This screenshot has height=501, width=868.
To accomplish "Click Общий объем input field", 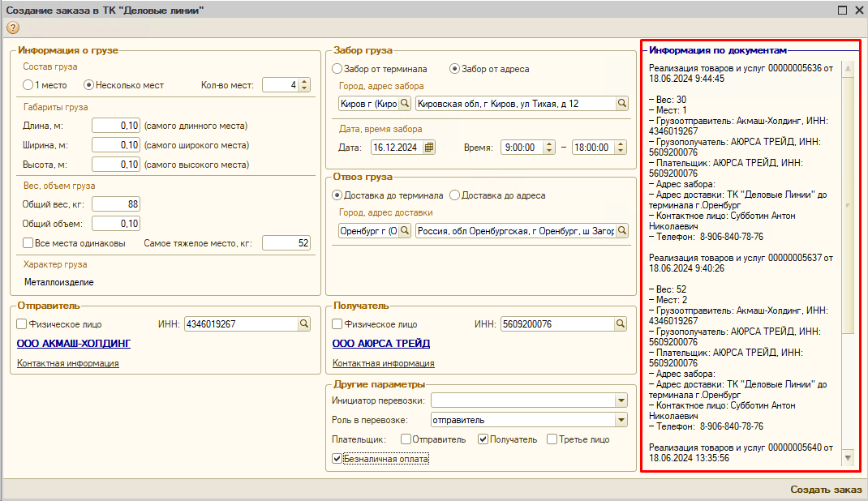I will (116, 224).
